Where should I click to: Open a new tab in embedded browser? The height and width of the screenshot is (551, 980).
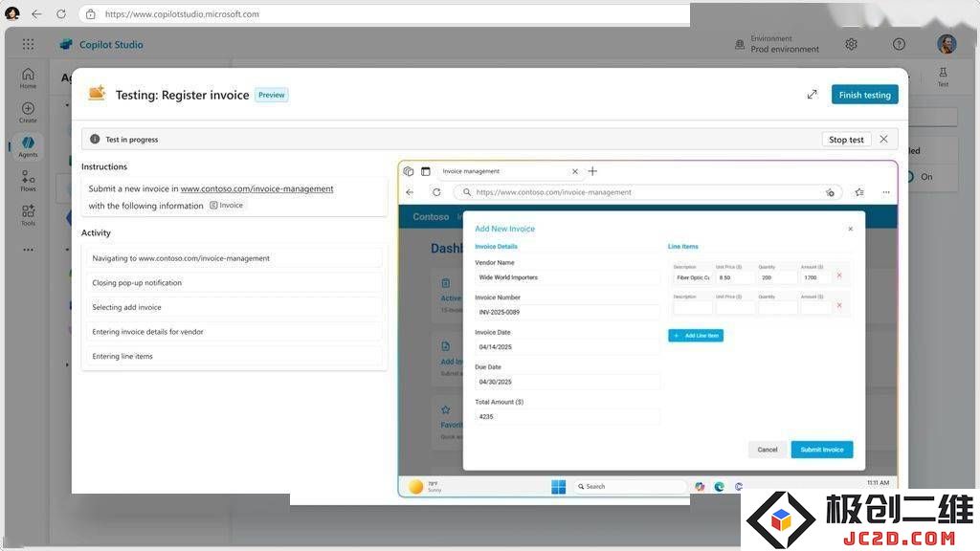click(592, 171)
